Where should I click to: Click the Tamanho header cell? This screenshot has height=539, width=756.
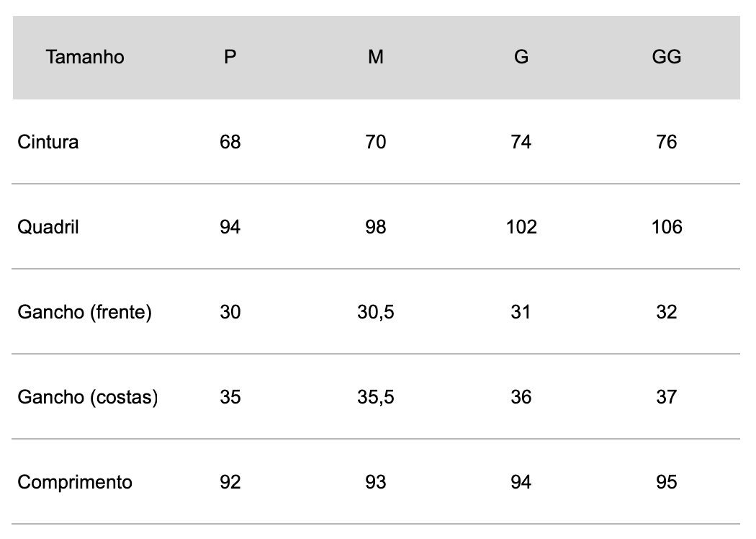85,58
